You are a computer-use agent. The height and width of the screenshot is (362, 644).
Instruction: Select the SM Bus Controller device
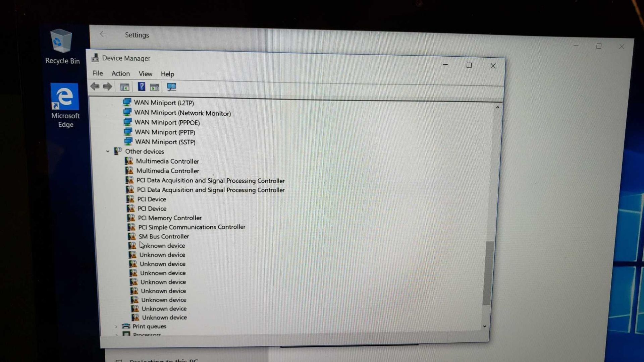[x=163, y=236]
